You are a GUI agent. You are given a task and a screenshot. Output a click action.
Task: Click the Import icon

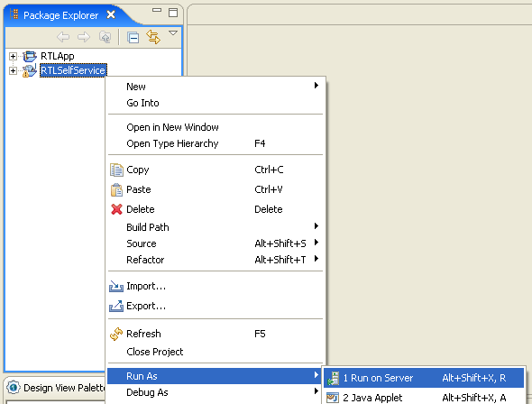[116, 286]
